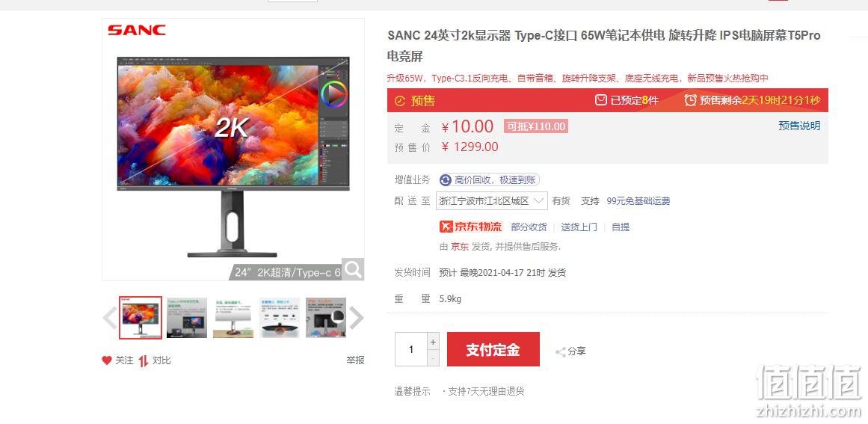The image size is (868, 424).
Task: Select the fourth product thumbnail with ports
Action: click(x=280, y=318)
